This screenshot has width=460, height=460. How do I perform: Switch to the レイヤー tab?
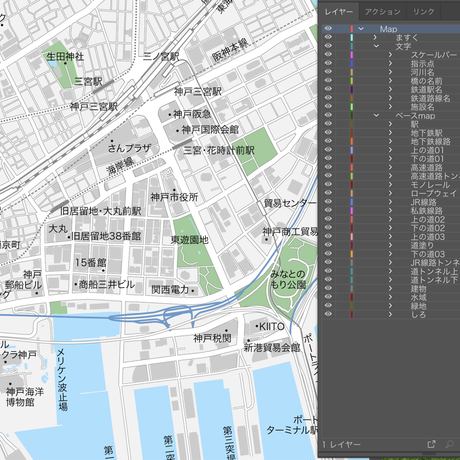pyautogui.click(x=339, y=12)
